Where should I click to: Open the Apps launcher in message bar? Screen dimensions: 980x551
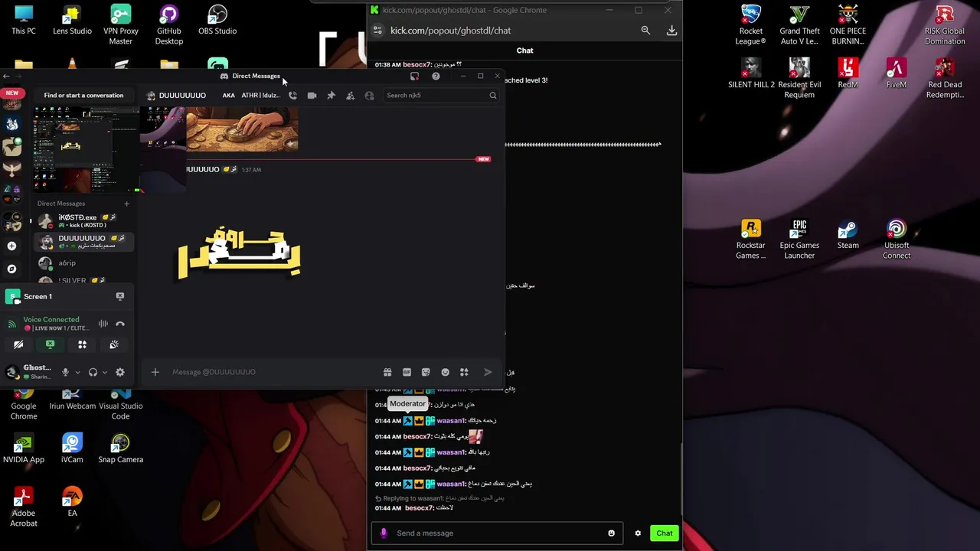pos(464,372)
